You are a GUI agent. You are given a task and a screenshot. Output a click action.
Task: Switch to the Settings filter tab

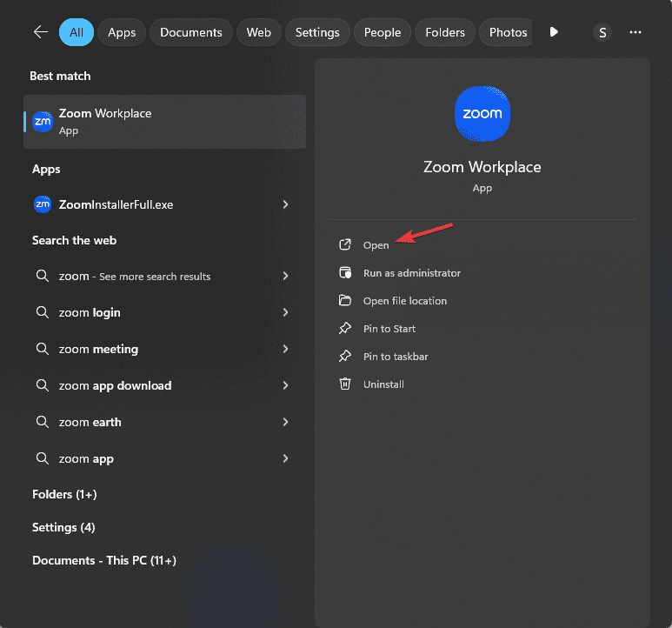click(x=317, y=32)
